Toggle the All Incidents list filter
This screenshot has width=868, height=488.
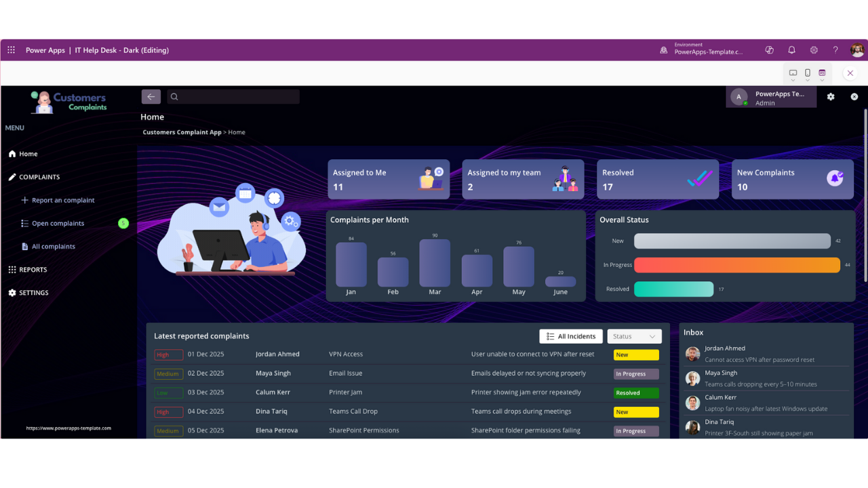point(570,336)
